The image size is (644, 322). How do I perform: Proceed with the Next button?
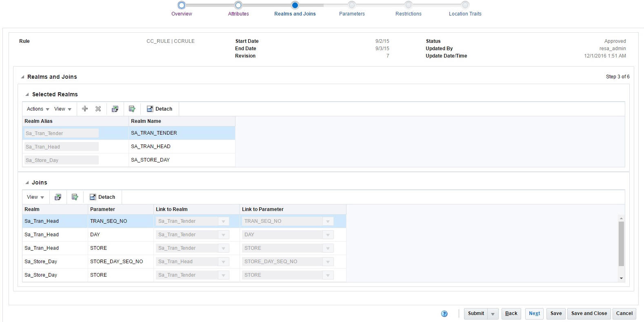(534, 314)
